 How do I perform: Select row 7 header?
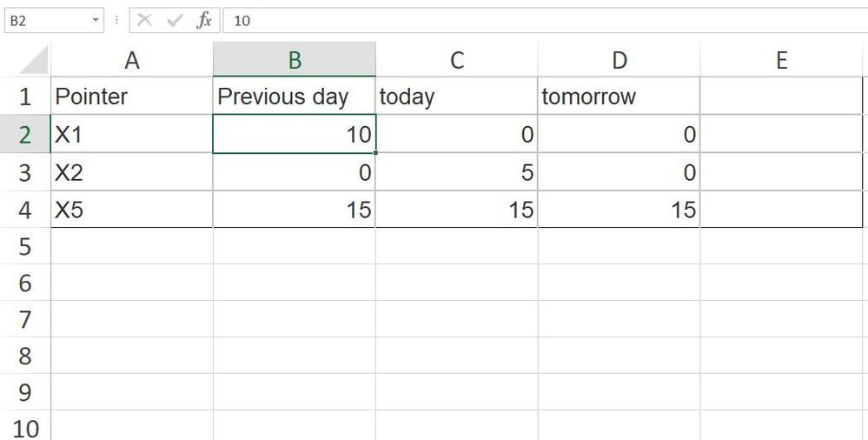click(x=24, y=319)
